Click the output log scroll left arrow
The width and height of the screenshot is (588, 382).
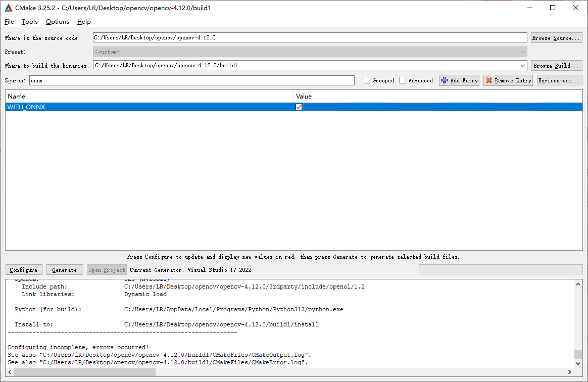[x=10, y=372]
